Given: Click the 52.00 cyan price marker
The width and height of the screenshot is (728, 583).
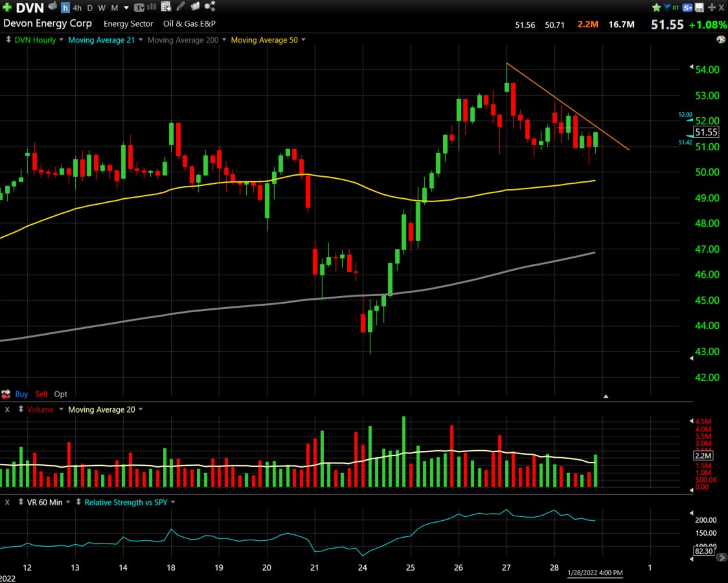Looking at the screenshot, I should coord(685,115).
